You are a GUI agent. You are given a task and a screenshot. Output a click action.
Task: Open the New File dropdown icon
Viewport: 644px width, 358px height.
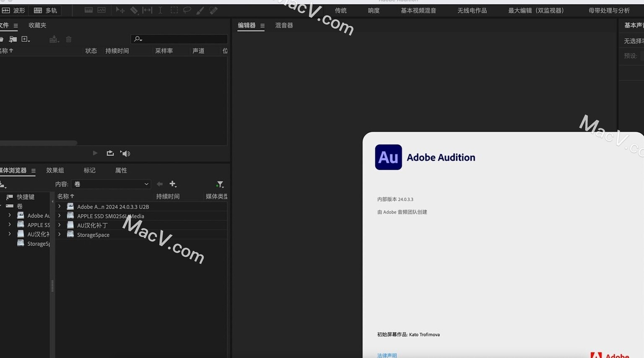[x=26, y=39]
